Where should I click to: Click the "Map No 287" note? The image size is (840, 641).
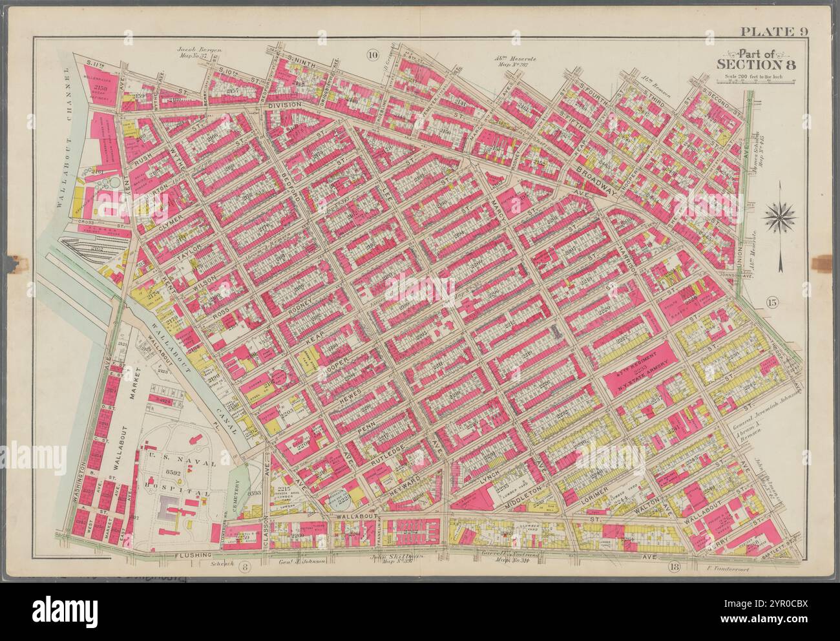(x=513, y=65)
